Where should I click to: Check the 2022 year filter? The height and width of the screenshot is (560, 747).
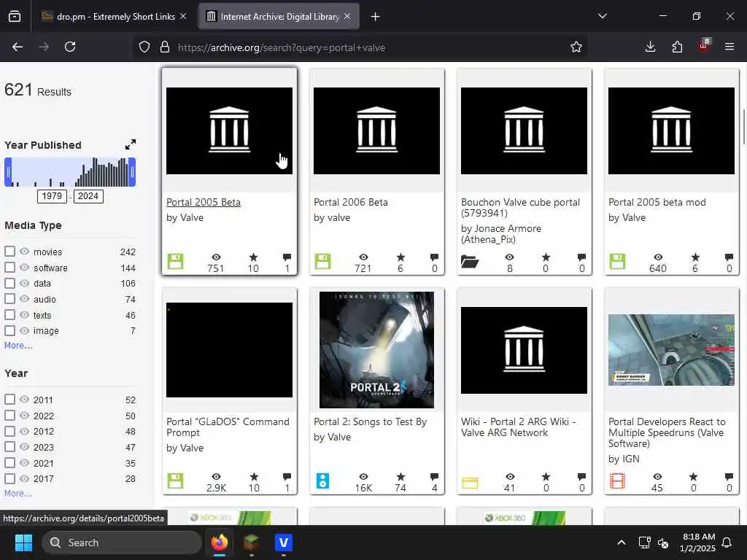click(9, 415)
